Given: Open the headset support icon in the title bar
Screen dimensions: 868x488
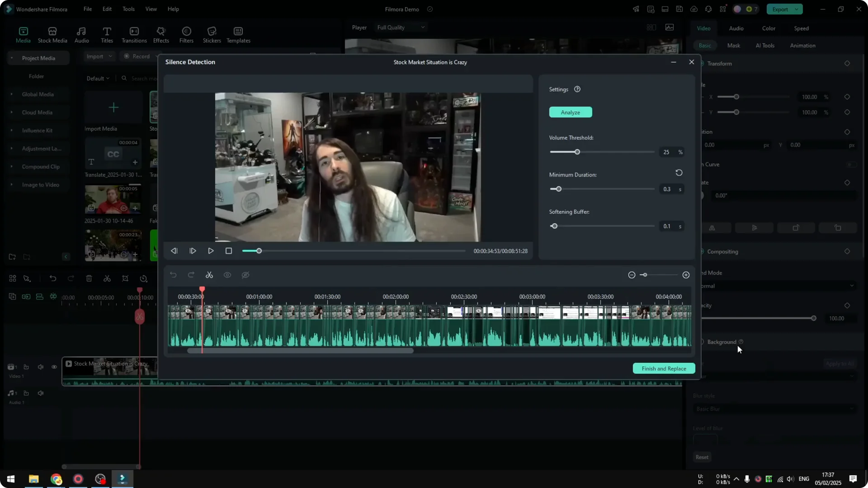Looking at the screenshot, I should coord(708,9).
